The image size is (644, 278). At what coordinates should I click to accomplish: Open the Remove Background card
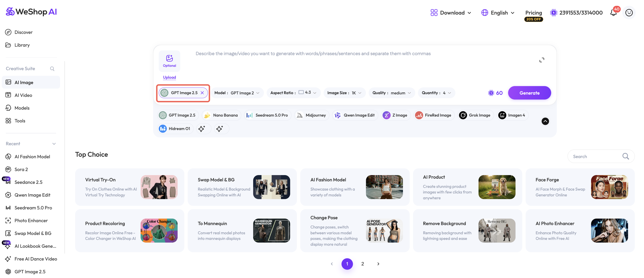(467, 231)
